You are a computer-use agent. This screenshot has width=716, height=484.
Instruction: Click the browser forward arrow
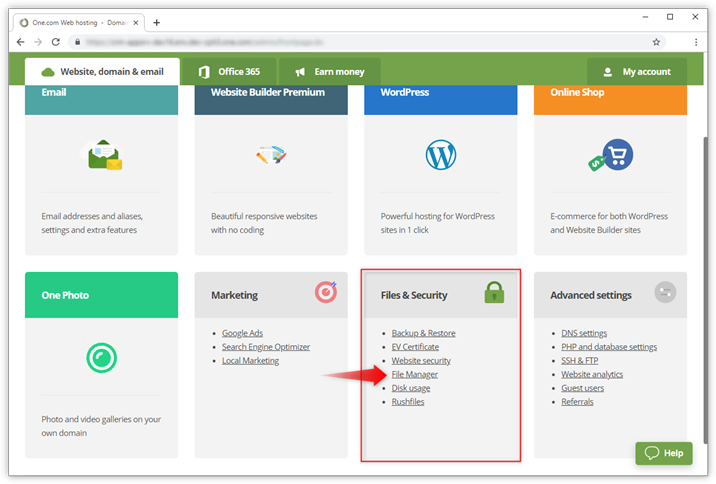click(x=38, y=42)
